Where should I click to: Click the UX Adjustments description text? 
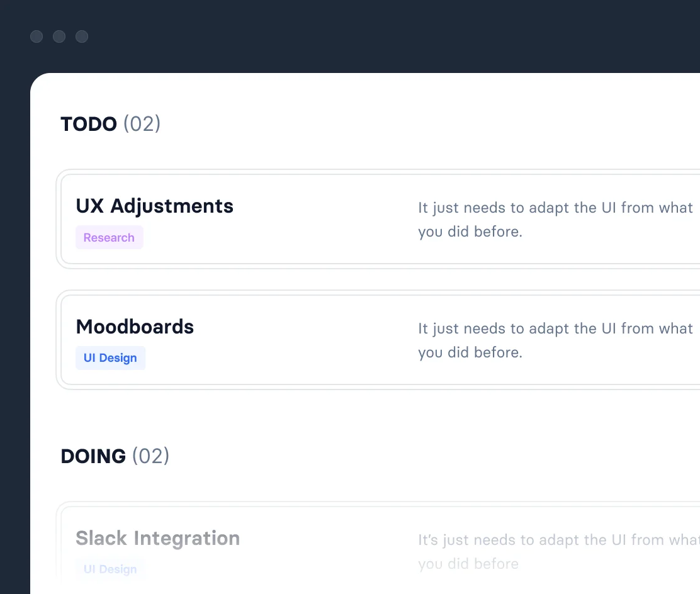tap(554, 219)
